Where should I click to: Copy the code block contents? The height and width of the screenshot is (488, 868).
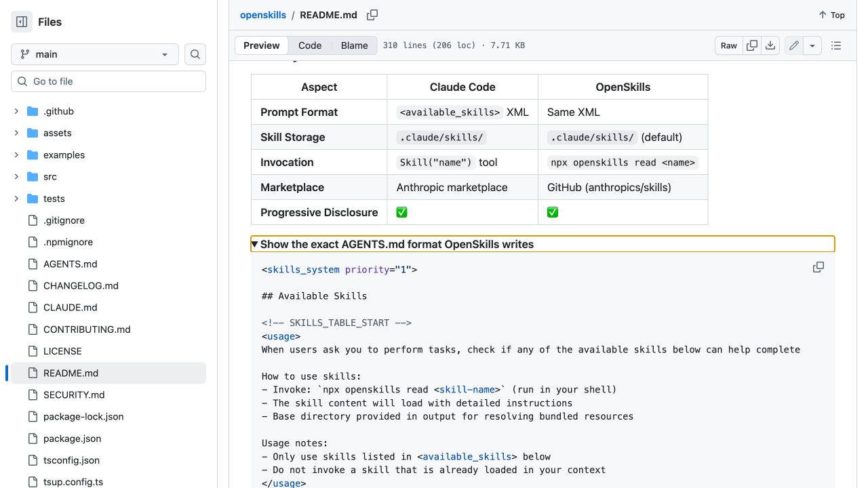(x=818, y=267)
